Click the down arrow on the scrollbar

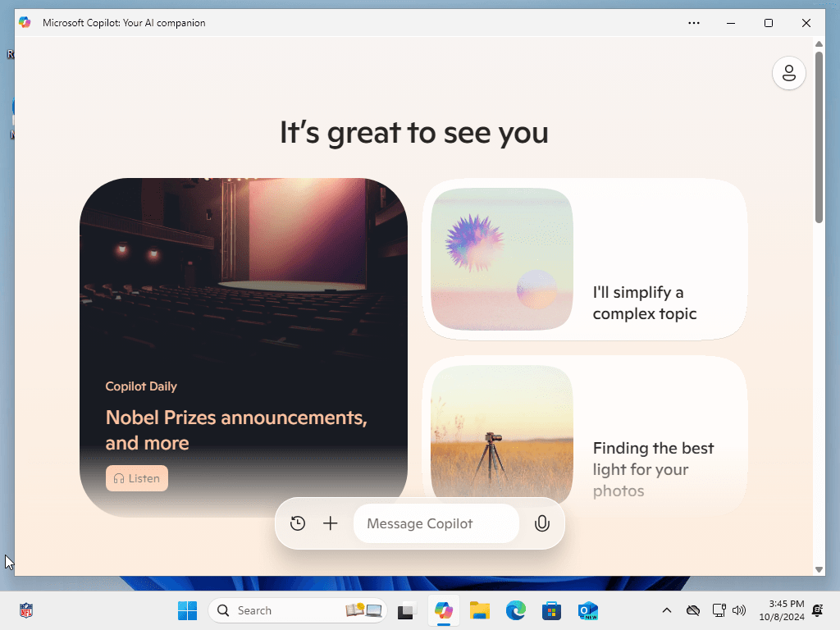pos(819,568)
